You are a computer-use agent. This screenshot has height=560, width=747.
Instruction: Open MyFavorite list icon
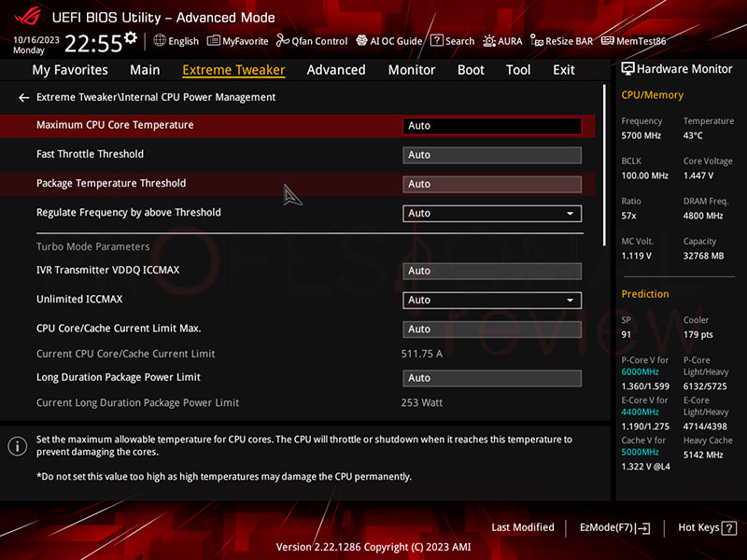pos(214,40)
